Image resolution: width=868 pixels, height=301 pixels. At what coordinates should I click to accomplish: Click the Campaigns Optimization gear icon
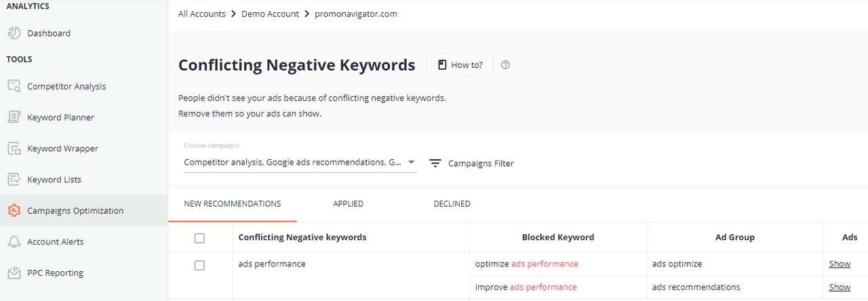[x=14, y=211]
